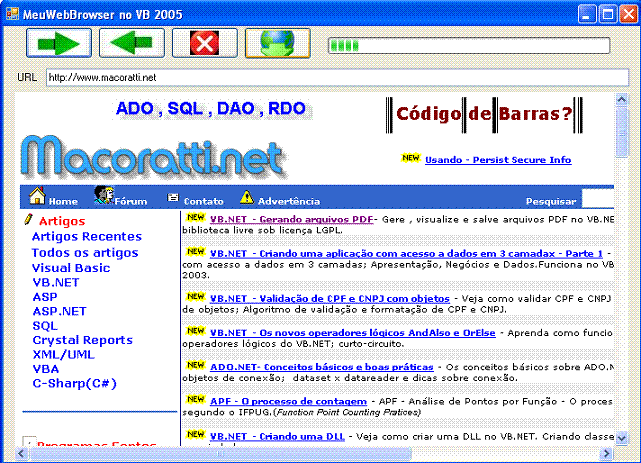Click the Pesquisar label

pyautogui.click(x=551, y=201)
